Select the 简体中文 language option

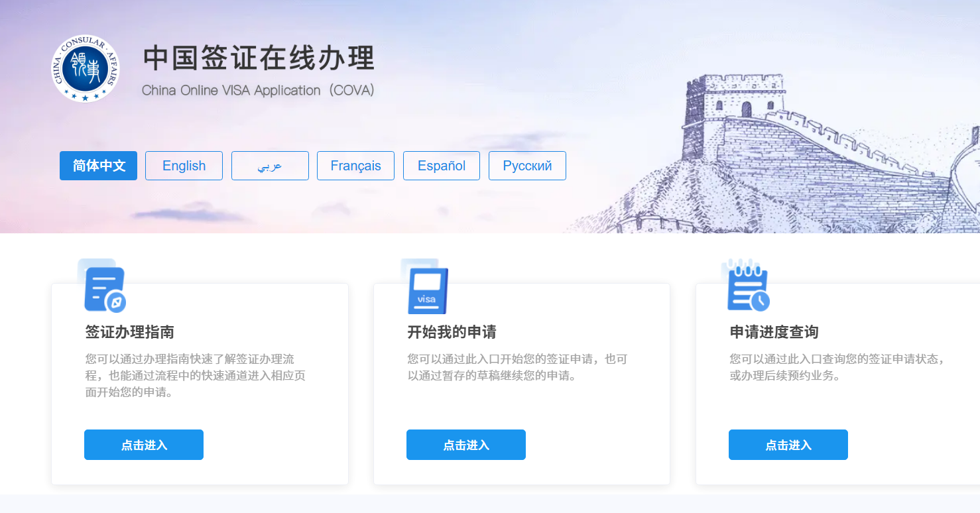point(98,166)
